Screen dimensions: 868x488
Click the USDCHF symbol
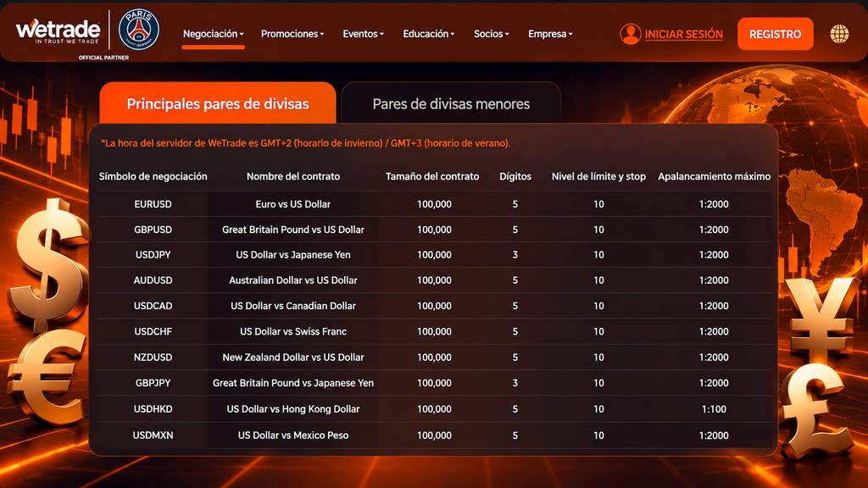[x=153, y=331]
